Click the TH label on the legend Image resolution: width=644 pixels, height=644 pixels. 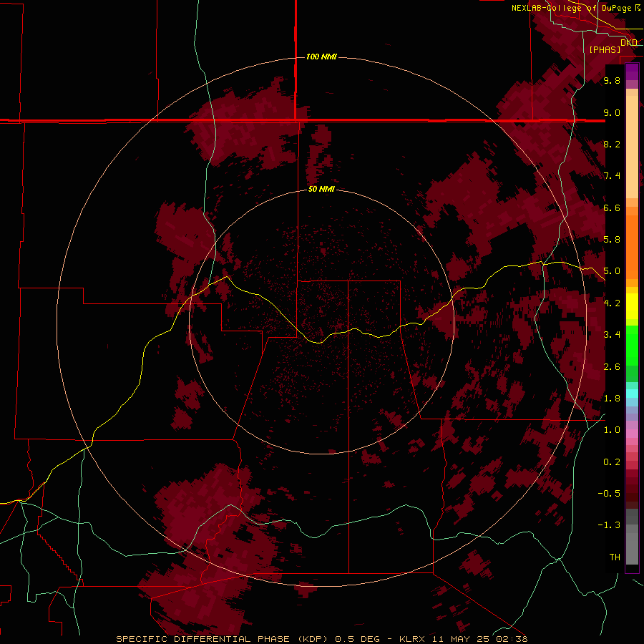tap(615, 557)
